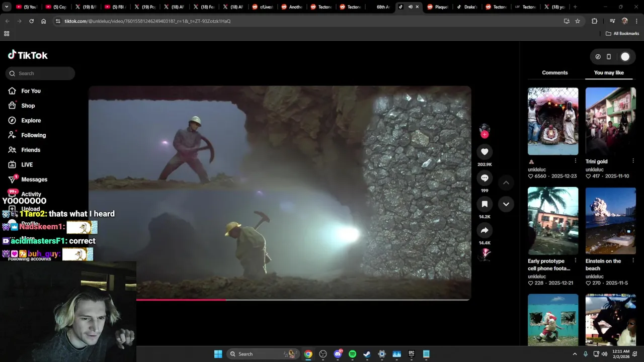Open Friends in sidebar
Image resolution: width=644 pixels, height=362 pixels.
point(30,150)
